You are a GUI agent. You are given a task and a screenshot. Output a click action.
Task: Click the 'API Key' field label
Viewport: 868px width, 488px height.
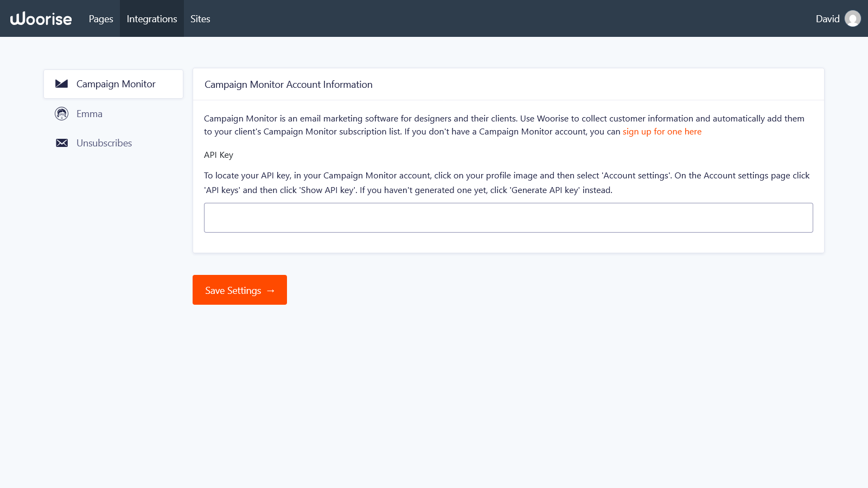(x=219, y=155)
